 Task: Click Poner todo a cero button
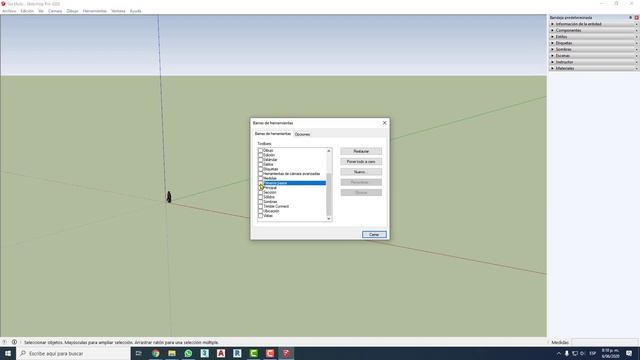pyautogui.click(x=361, y=162)
